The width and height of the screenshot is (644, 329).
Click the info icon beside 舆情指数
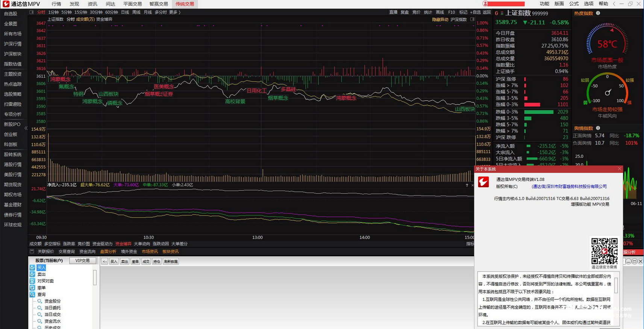coord(598,128)
